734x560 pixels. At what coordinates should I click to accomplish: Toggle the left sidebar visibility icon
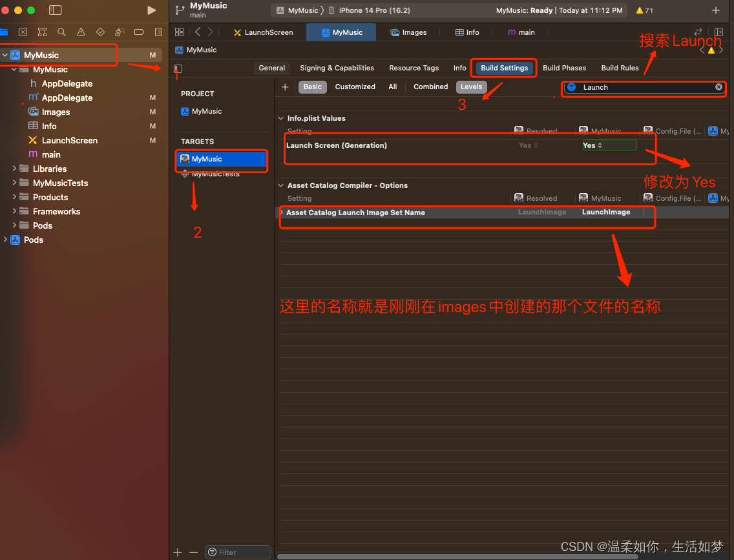click(56, 10)
